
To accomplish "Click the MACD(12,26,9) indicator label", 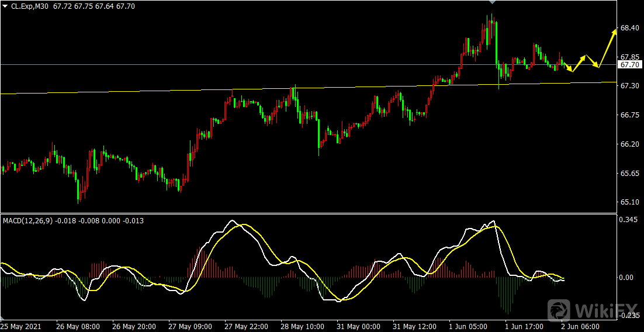I will (x=27, y=220).
